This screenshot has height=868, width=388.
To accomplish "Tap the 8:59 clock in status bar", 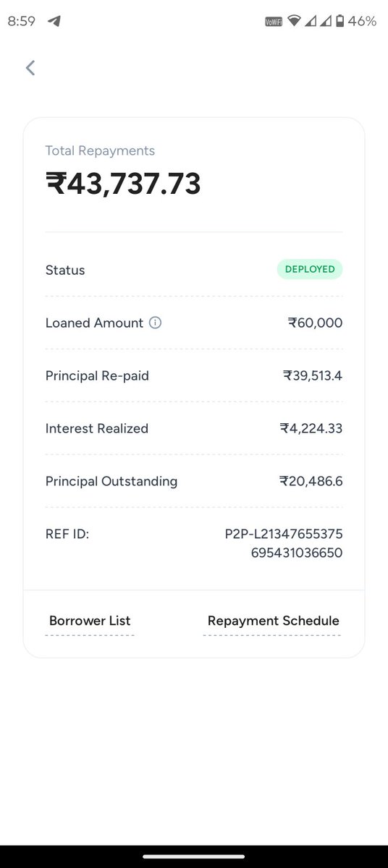I will point(21,22).
